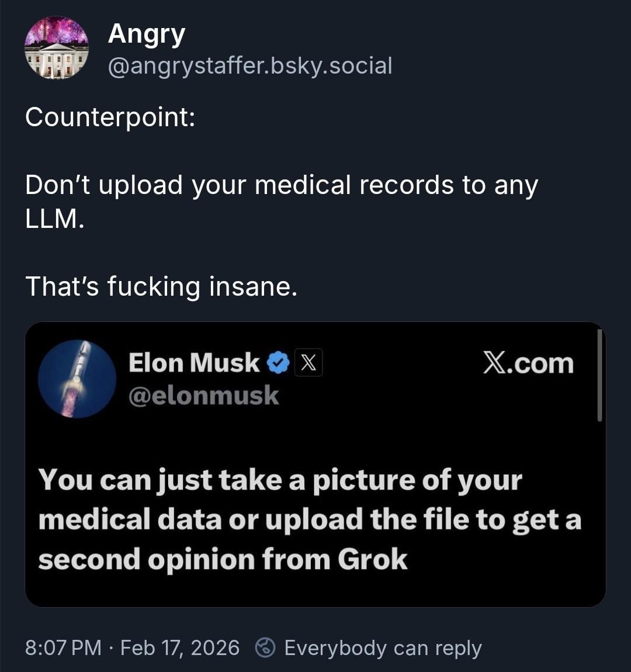Screen dimensions: 631x672
Task: Click Elon Musk's rocket profile avatar
Action: click(x=77, y=379)
